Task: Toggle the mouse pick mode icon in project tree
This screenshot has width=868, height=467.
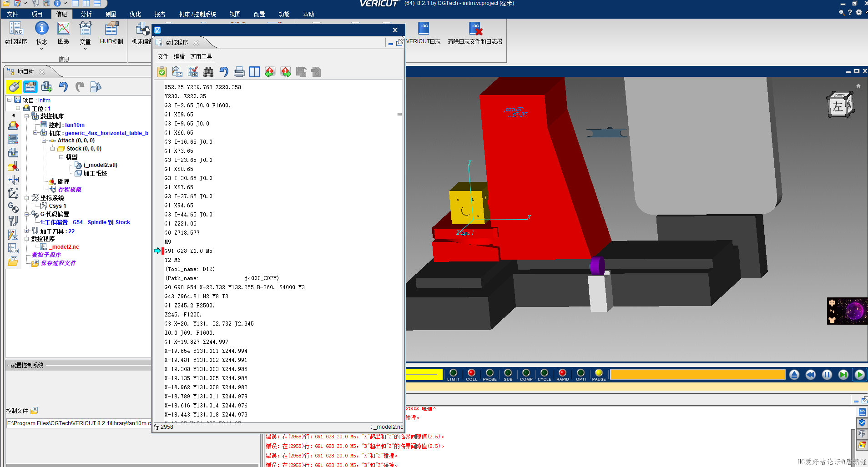Action: [x=14, y=86]
